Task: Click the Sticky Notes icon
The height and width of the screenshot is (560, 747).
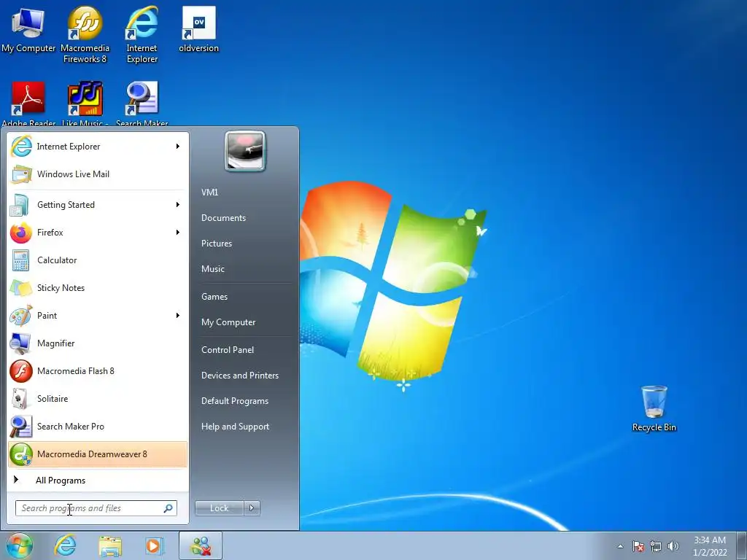Action: 21,288
